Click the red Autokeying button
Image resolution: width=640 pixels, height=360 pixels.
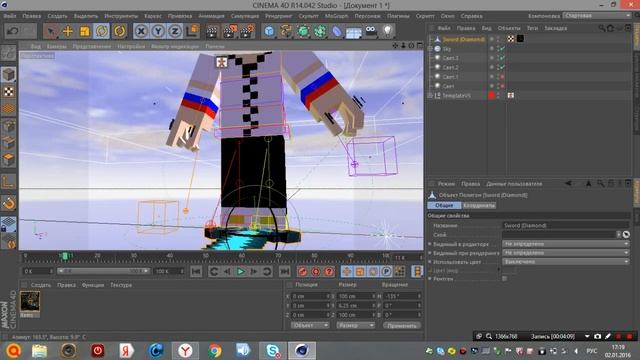[x=316, y=271]
